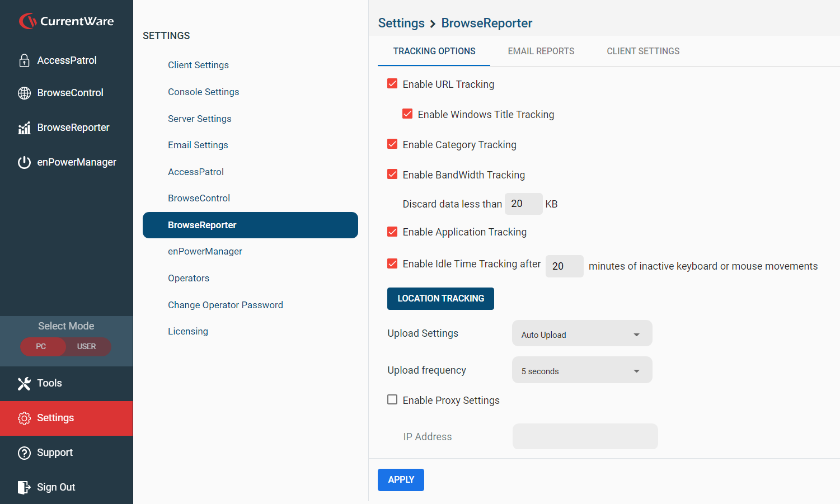The width and height of the screenshot is (840, 504).
Task: Open Operators in the settings list
Action: pyautogui.click(x=188, y=278)
